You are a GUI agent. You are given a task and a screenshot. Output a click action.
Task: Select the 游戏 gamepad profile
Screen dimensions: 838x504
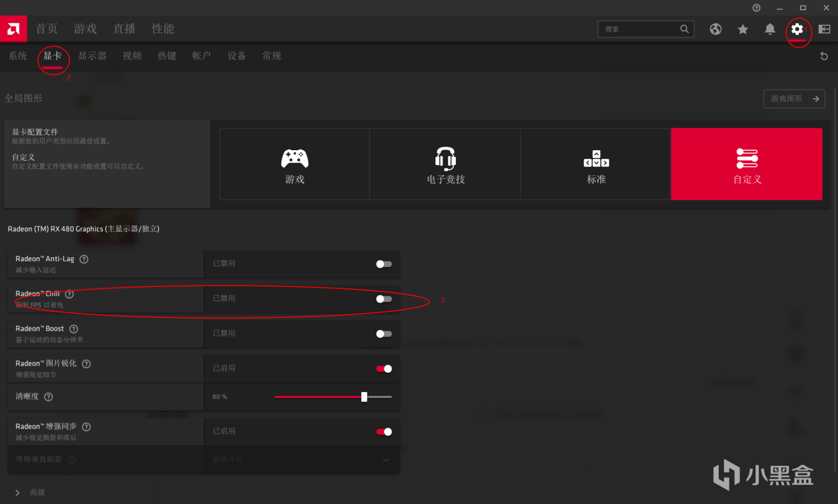[x=295, y=164]
